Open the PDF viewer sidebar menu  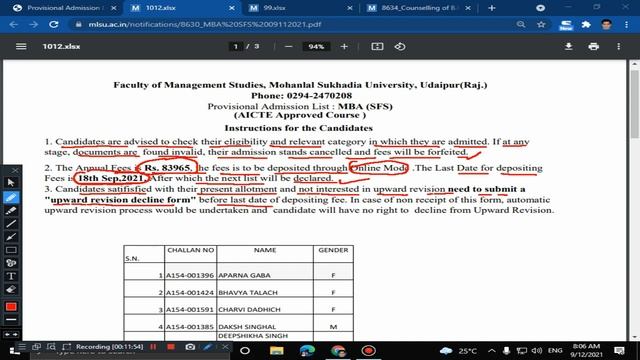[21, 47]
